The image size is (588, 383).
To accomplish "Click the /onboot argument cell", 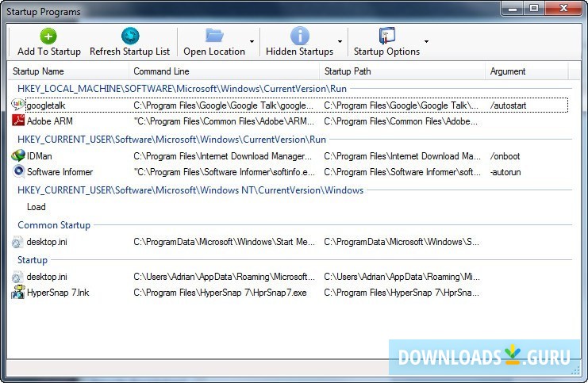I will pyautogui.click(x=505, y=156).
